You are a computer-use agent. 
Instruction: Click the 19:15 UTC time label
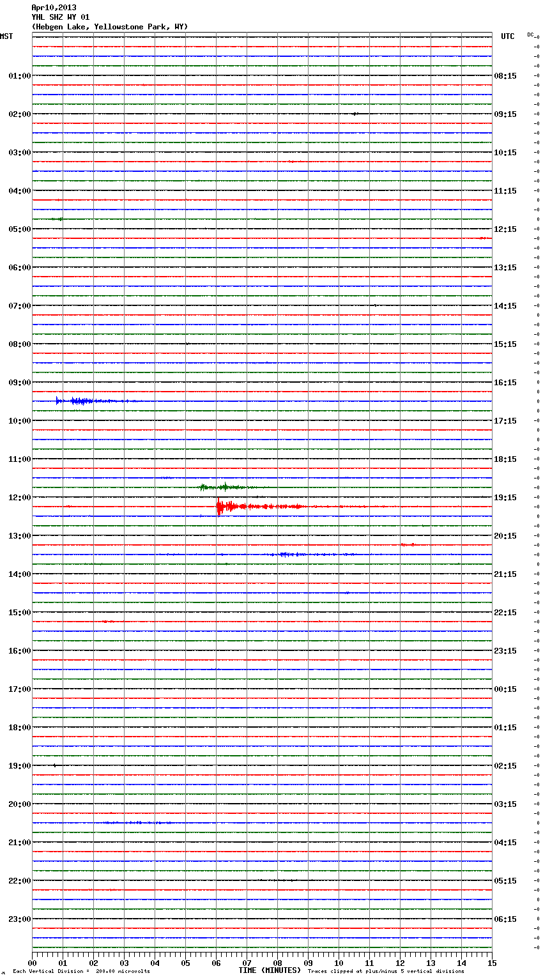click(505, 498)
